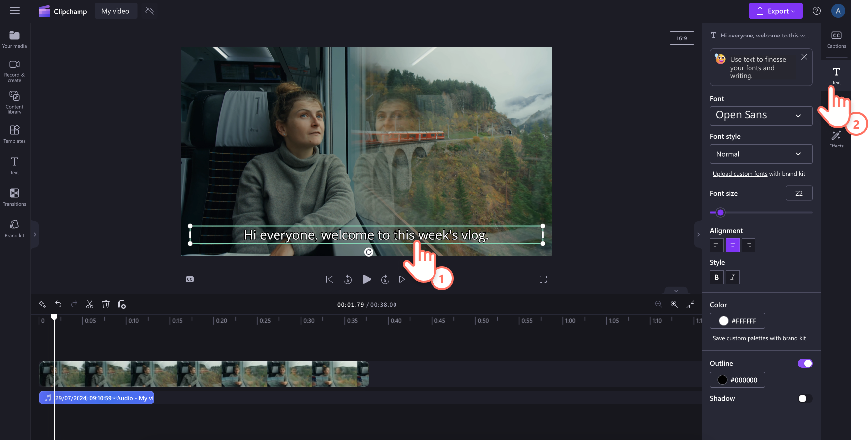This screenshot has width=868, height=440.
Task: Click the Font size value field
Action: coord(799,193)
